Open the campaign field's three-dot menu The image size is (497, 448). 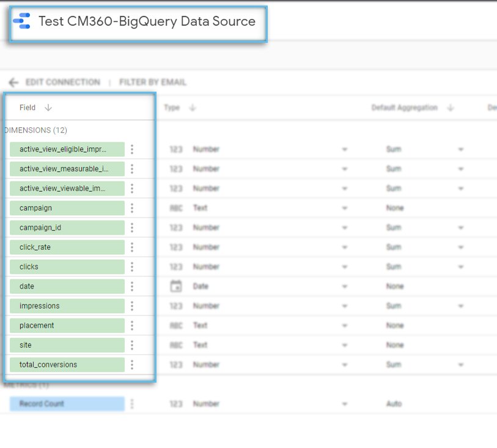(x=132, y=208)
